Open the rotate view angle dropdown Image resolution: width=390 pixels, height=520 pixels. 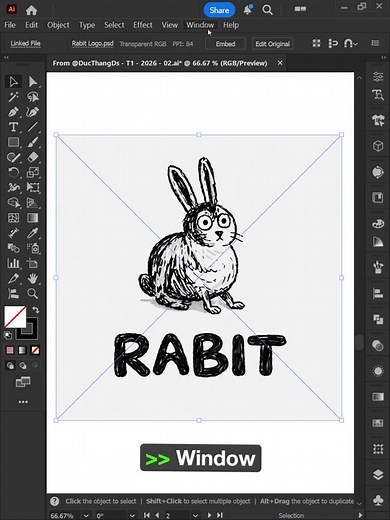[132, 515]
